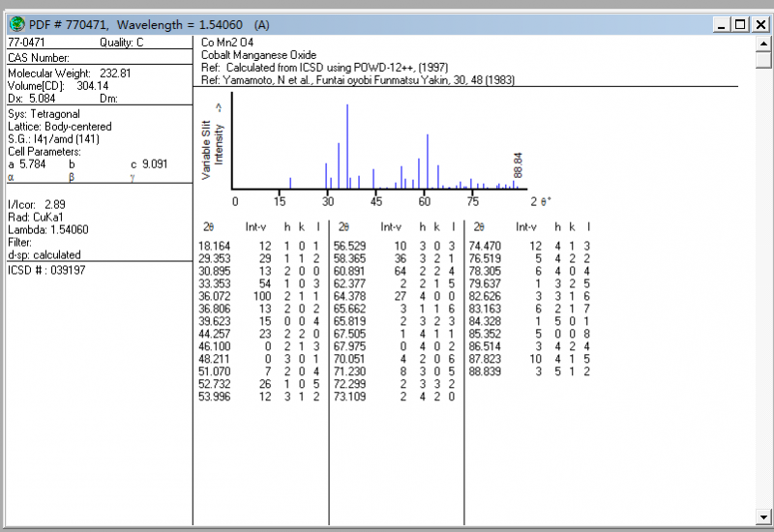The width and height of the screenshot is (774, 532).
Task: Click the scroll down arrow of vertical scrollbar
Action: pyautogui.click(x=763, y=517)
